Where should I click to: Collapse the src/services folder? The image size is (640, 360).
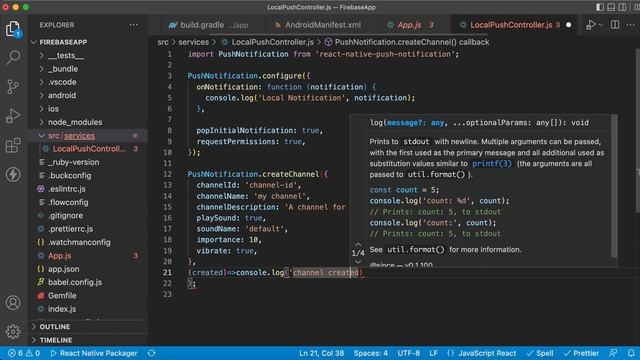tap(71, 136)
